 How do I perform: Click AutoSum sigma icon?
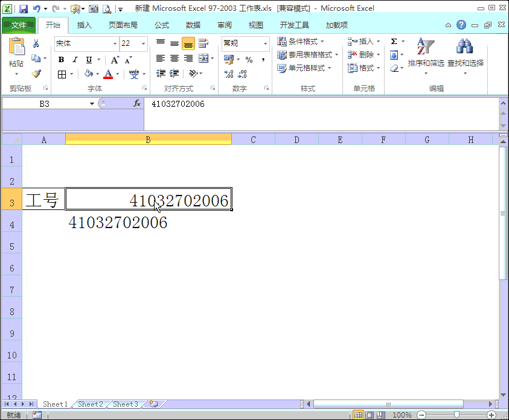394,42
